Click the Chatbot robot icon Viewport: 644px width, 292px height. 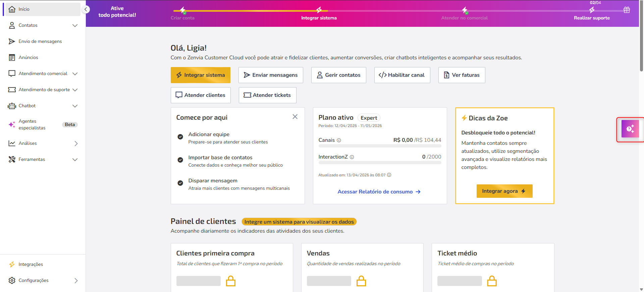[x=12, y=106]
